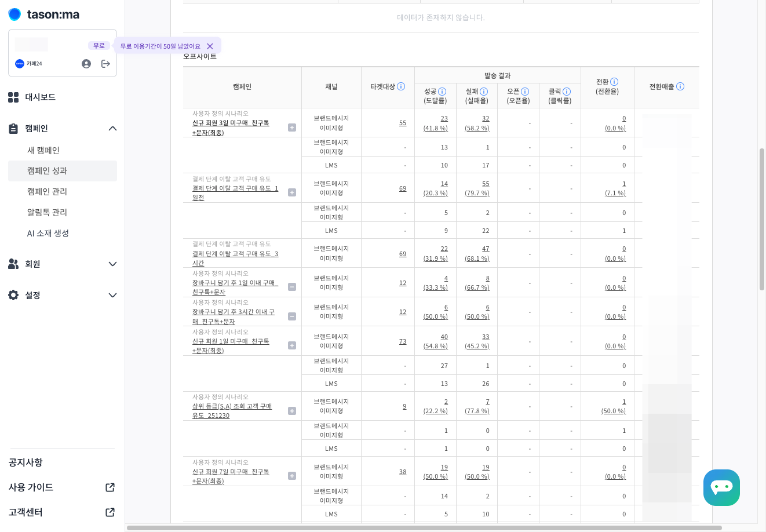Click target count 38 link
This screenshot has width=766, height=532.
pyautogui.click(x=403, y=472)
